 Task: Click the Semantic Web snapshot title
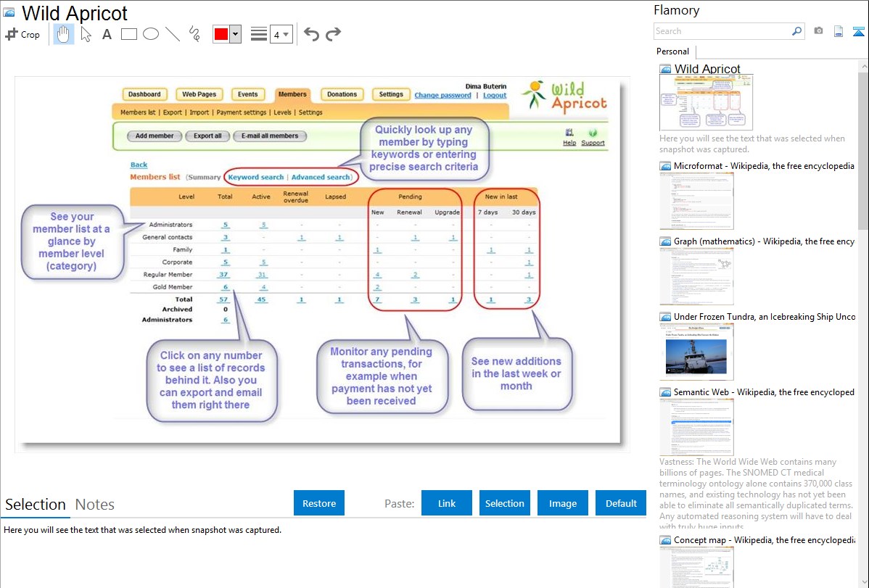[x=765, y=392]
